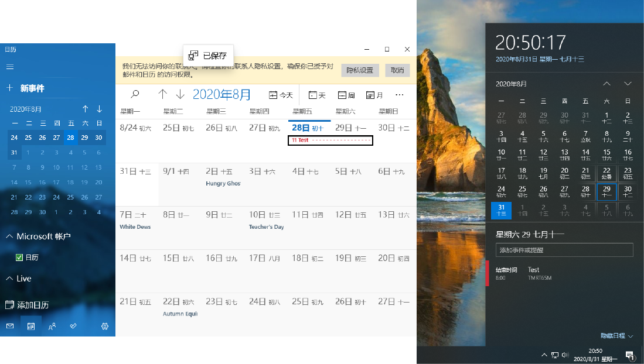
Task: Open the Test event on 28日
Action: pyautogui.click(x=331, y=140)
